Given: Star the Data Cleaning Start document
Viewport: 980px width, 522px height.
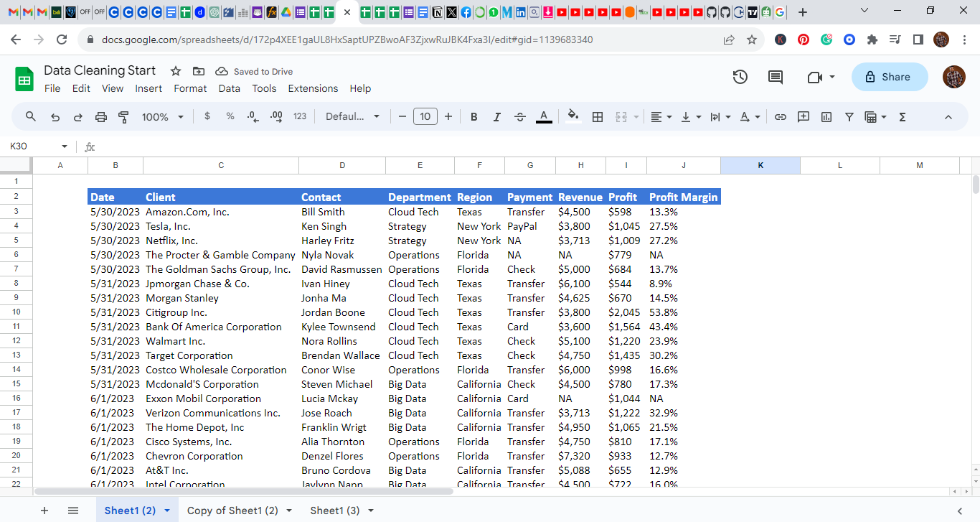Looking at the screenshot, I should click(176, 71).
